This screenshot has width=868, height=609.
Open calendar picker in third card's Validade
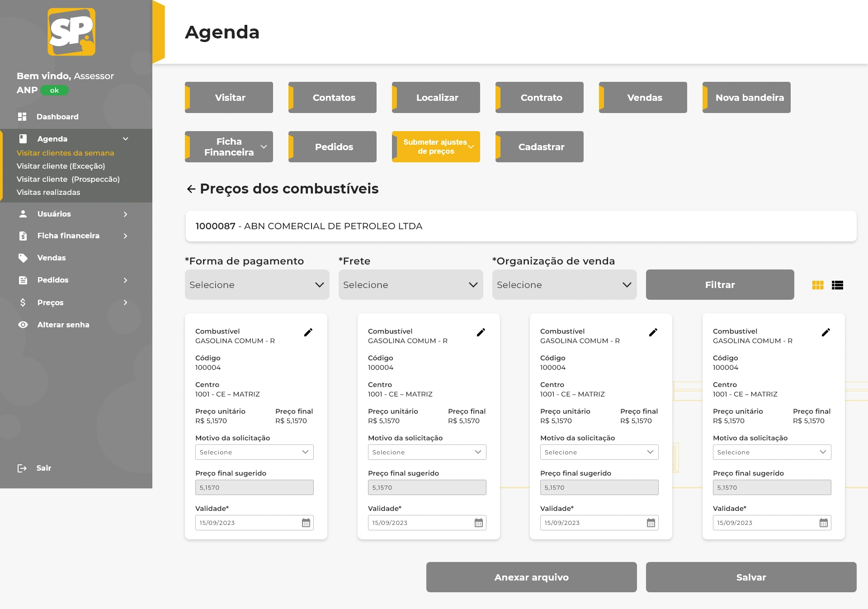coord(651,523)
